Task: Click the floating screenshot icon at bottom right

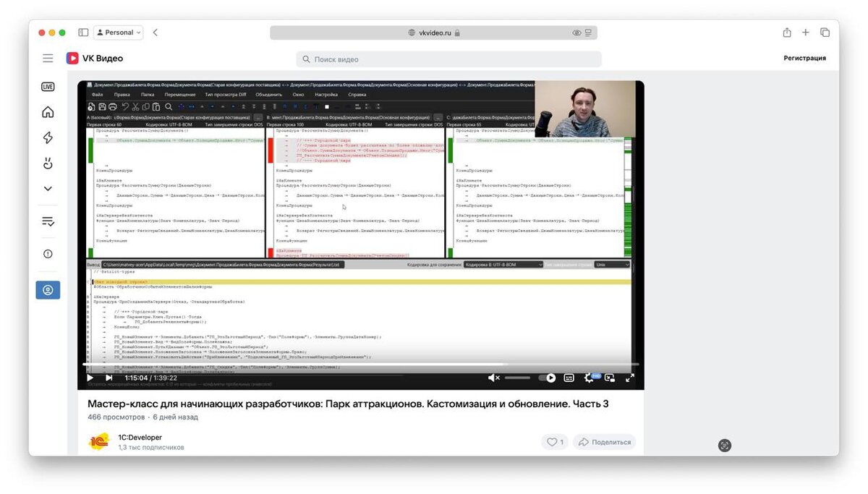Action: (x=725, y=446)
